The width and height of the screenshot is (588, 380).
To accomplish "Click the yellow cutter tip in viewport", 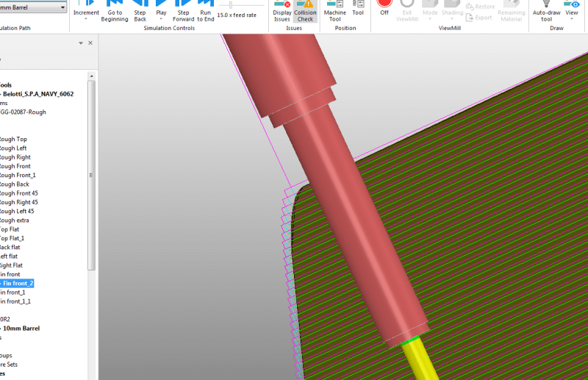I will click(420, 359).
